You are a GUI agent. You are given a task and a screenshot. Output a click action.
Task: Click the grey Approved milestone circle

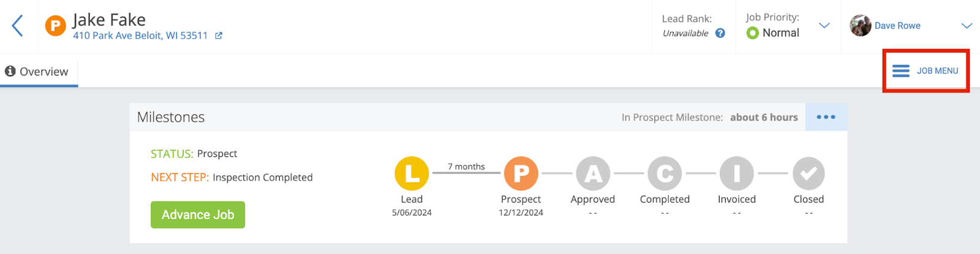[x=593, y=174]
